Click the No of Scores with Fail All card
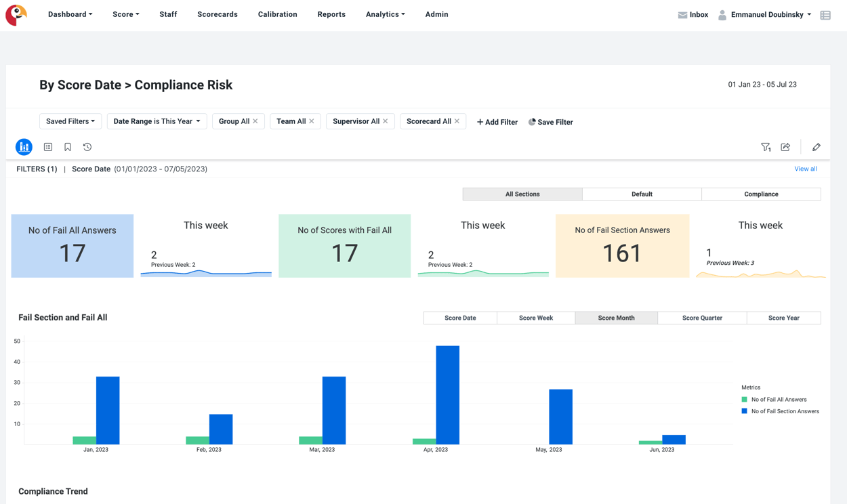Image resolution: width=847 pixels, height=504 pixels. coord(344,246)
